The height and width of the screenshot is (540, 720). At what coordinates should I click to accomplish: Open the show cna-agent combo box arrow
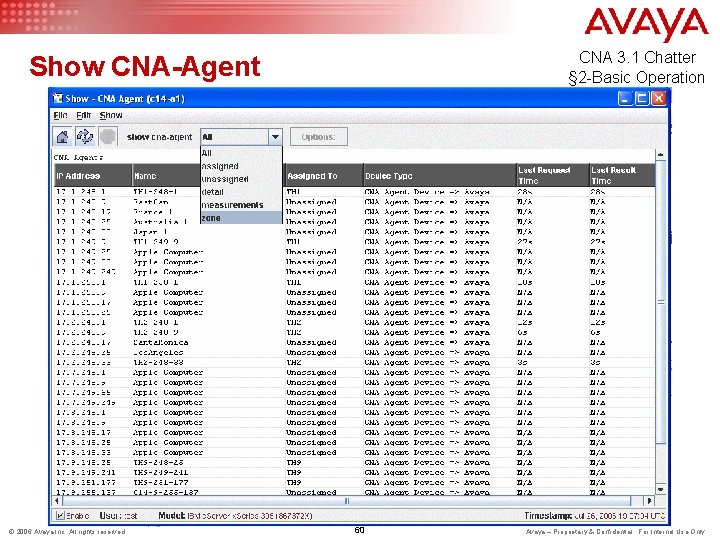point(275,137)
